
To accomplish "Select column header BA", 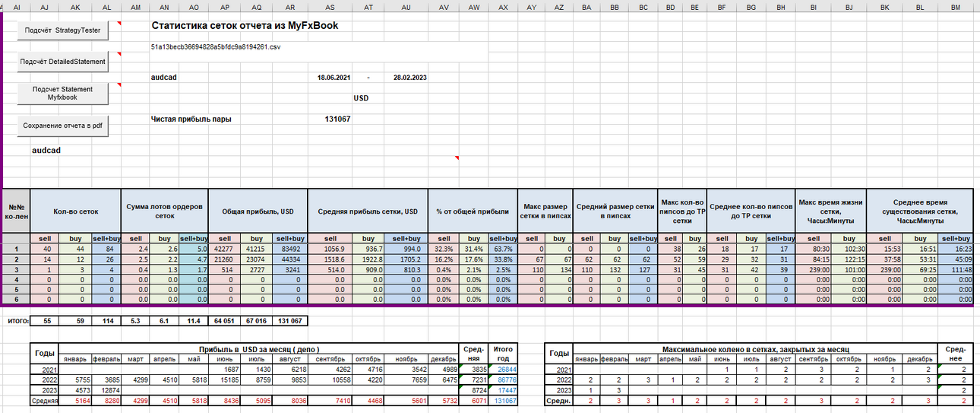I will click(x=586, y=6).
